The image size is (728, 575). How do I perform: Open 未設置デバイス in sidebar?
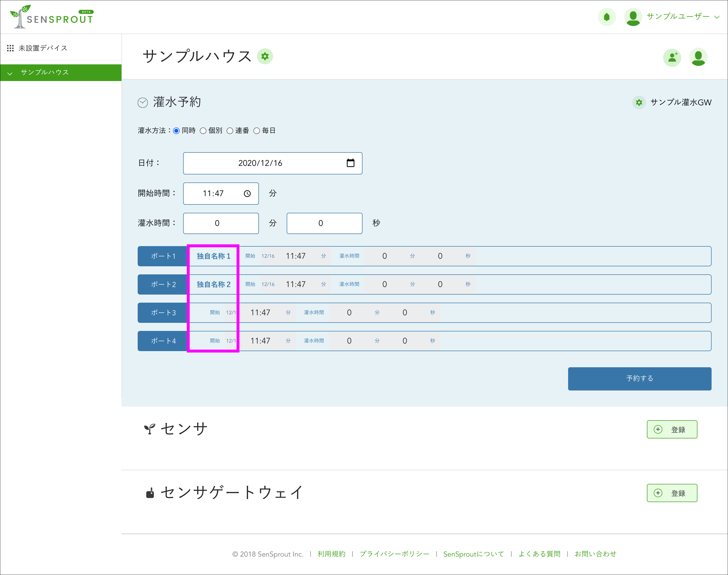click(x=43, y=48)
